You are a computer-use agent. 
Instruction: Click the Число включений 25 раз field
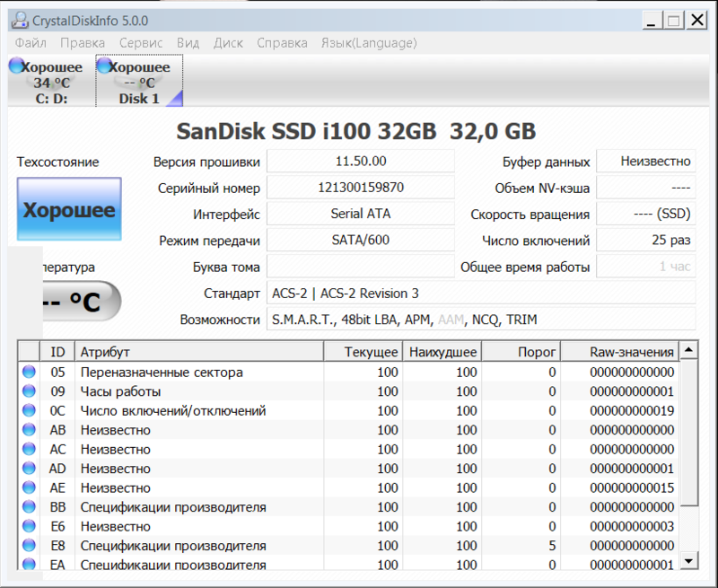646,240
